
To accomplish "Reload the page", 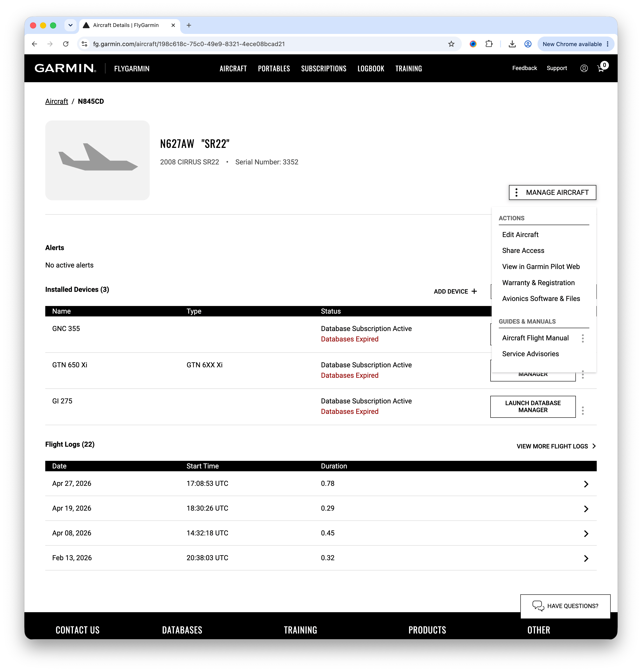I will (66, 44).
